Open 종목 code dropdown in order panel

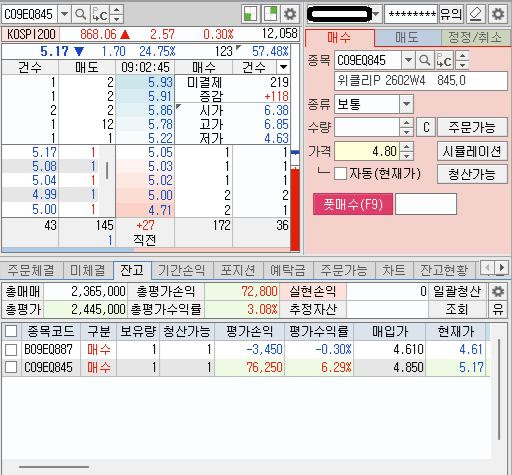[x=408, y=60]
